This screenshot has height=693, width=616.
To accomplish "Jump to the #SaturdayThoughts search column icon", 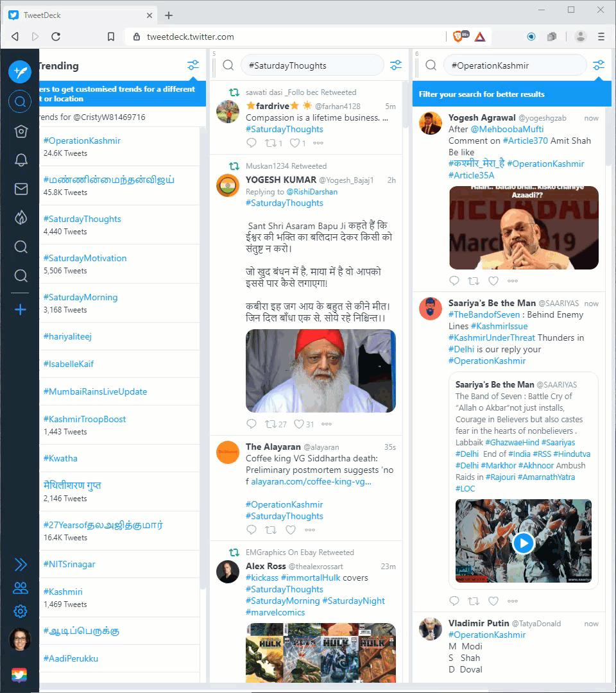I will 21,246.
